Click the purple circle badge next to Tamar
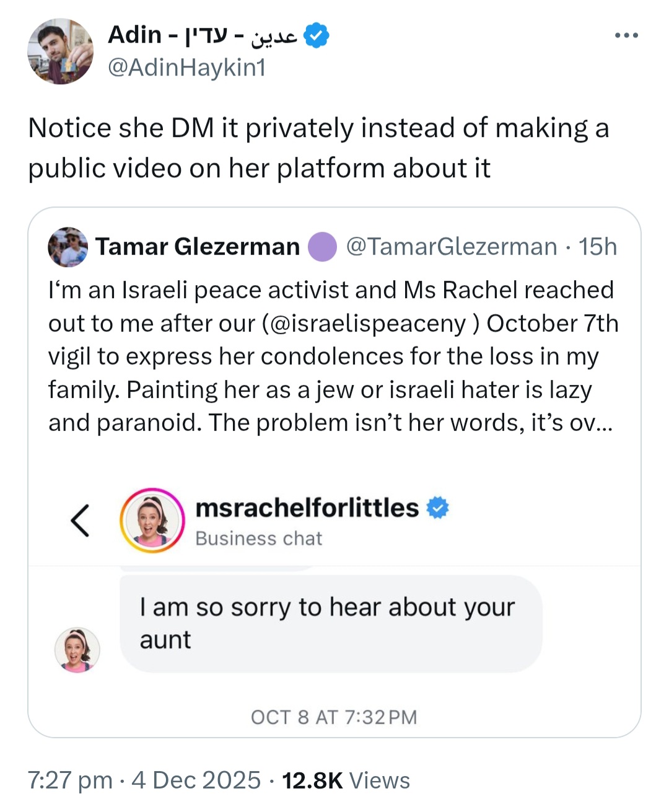Image resolution: width=669 pixels, height=812 pixels. pyautogui.click(x=322, y=247)
